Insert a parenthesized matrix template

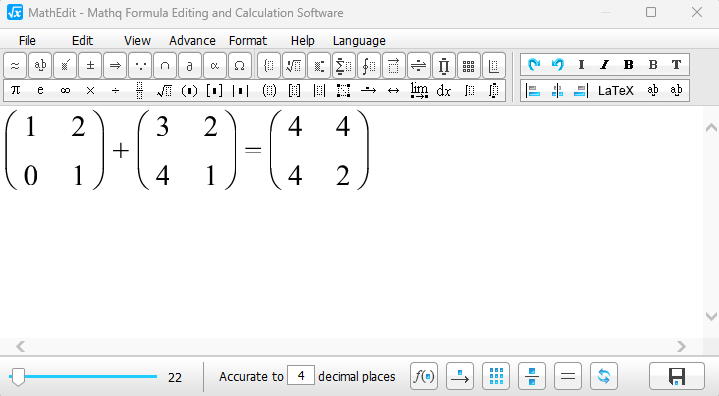pyautogui.click(x=269, y=90)
